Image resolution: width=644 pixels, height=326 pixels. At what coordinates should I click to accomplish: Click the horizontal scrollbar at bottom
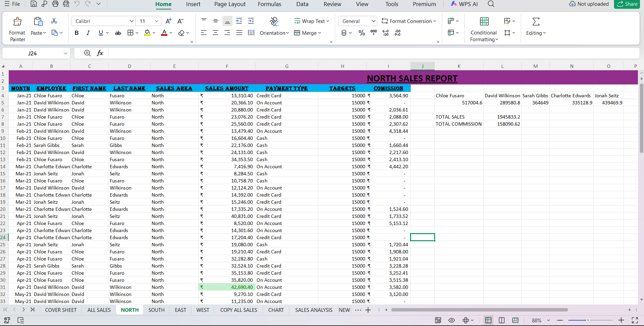479,310
